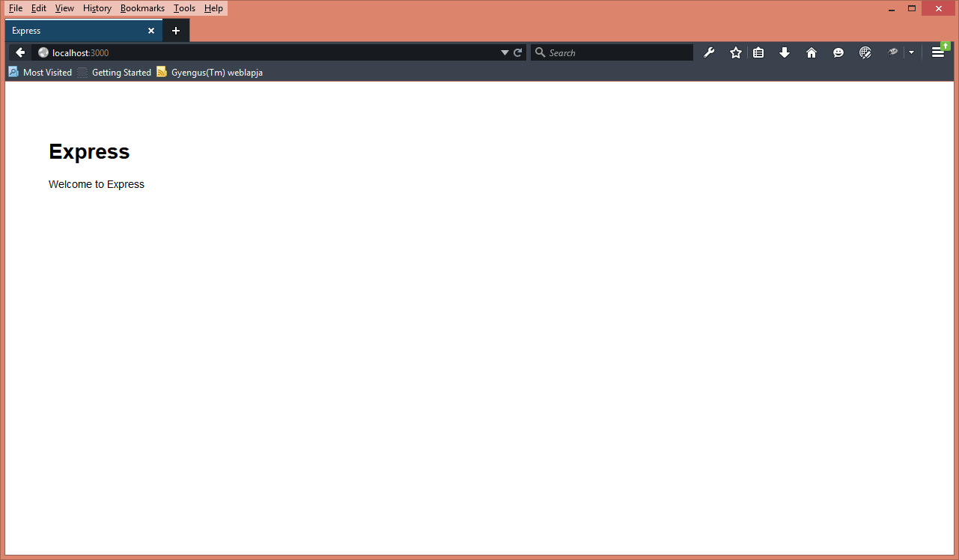Click the site identity globe icon
The image size is (959, 560).
click(43, 52)
